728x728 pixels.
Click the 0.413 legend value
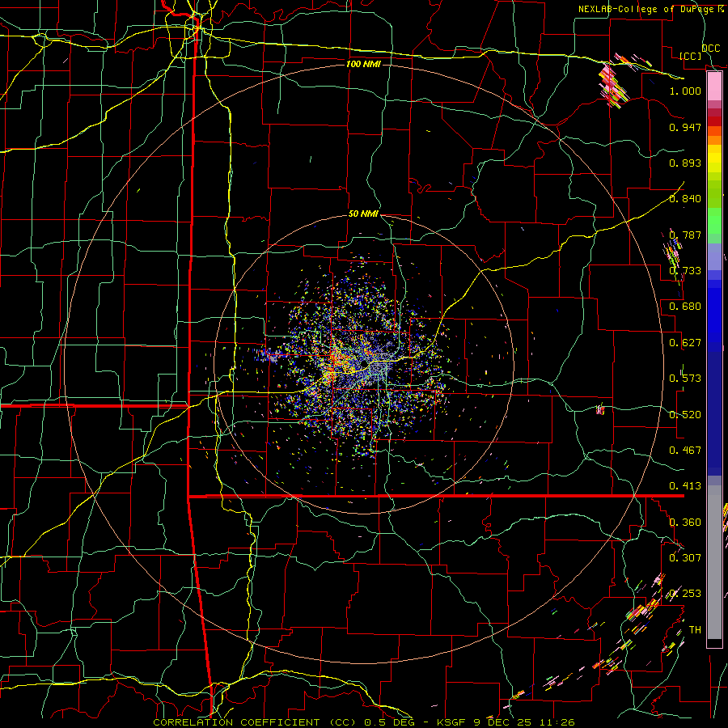685,486
